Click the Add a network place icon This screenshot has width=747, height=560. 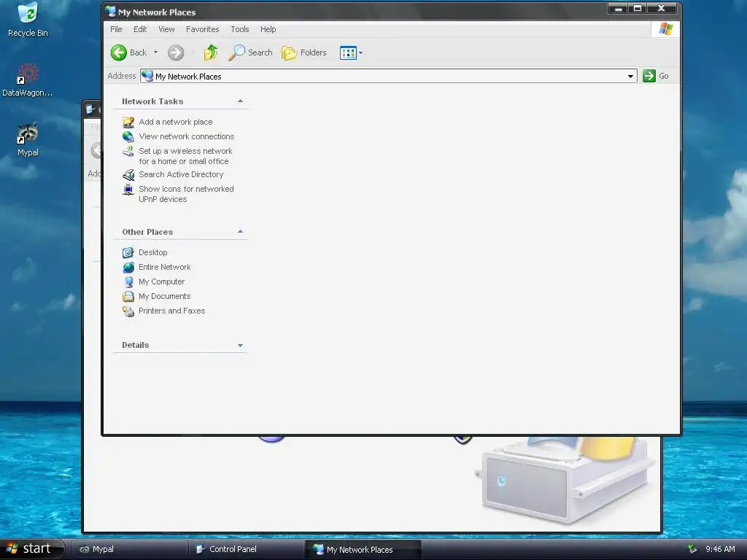[128, 122]
